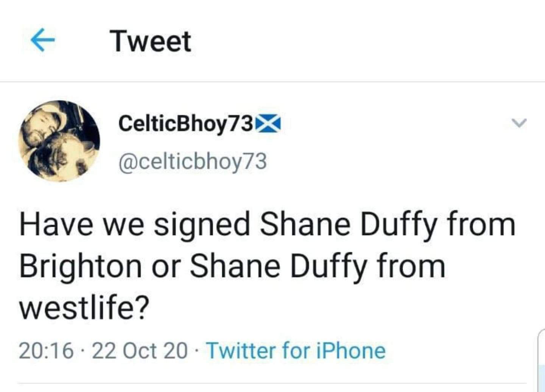Click the word "westlife?" in the tweet
The height and width of the screenshot is (392, 545).
[84, 308]
